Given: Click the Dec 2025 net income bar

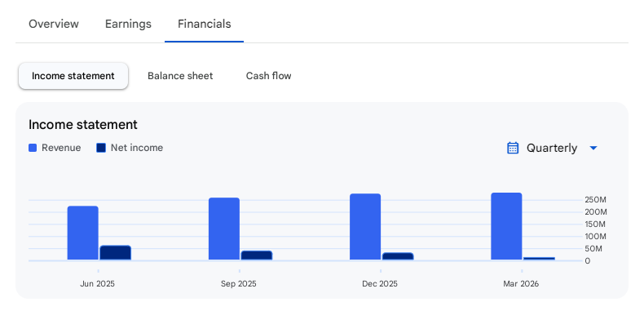Looking at the screenshot, I should (398, 256).
